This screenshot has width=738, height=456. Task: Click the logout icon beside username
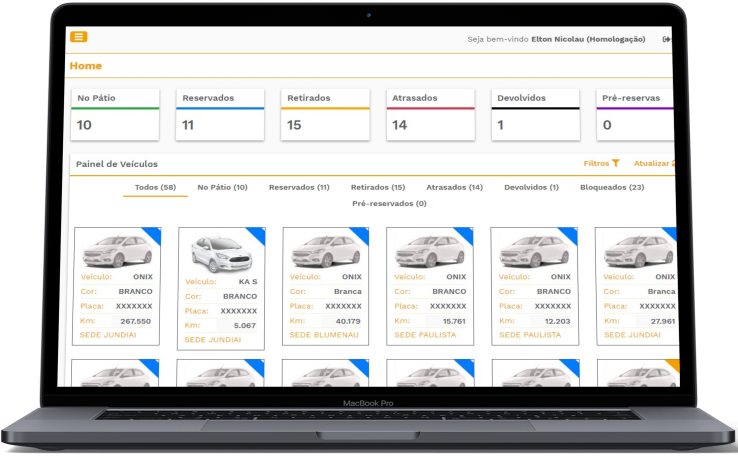coord(667,39)
